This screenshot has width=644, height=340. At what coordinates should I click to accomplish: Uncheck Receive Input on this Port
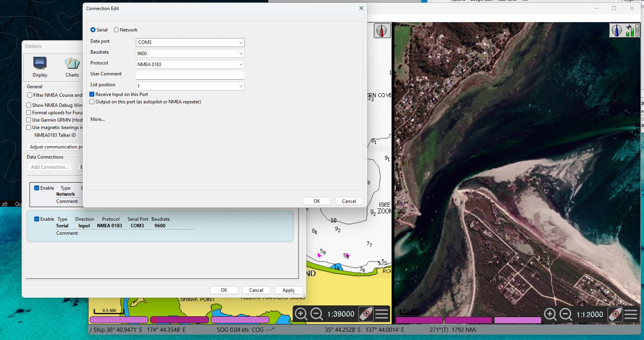[92, 94]
